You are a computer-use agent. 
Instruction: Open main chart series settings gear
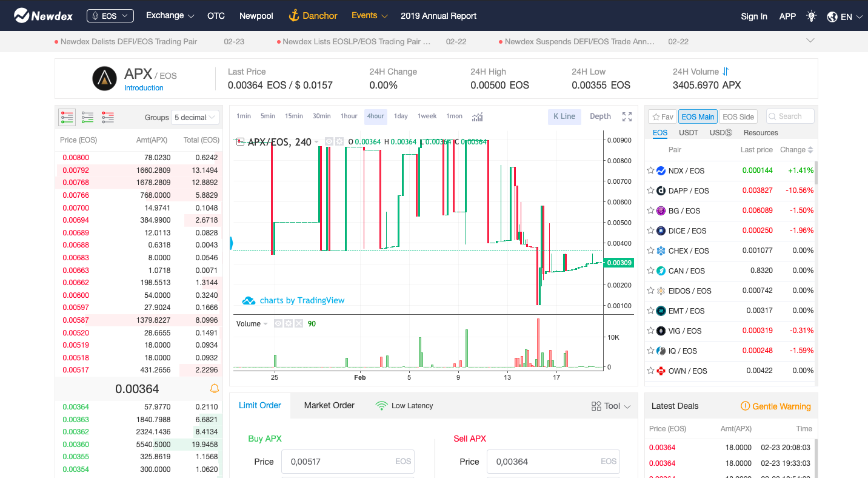339,141
